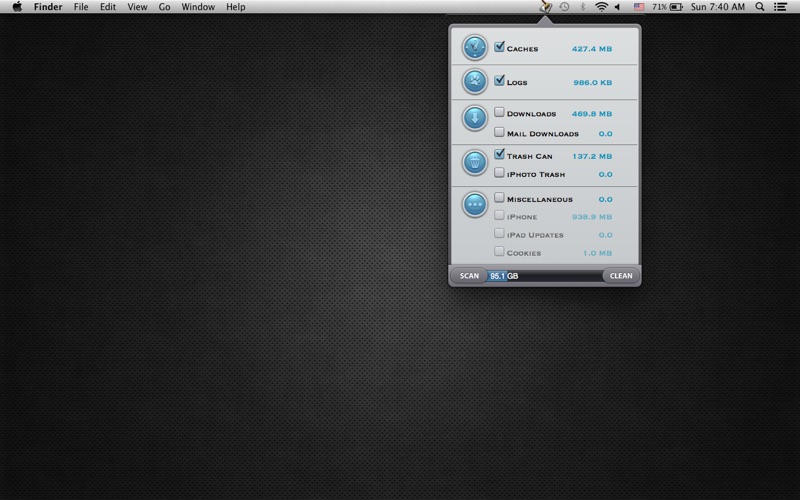The height and width of the screenshot is (500, 800).
Task: Click the clock showing Sun 7:40 AM
Action: click(x=717, y=7)
